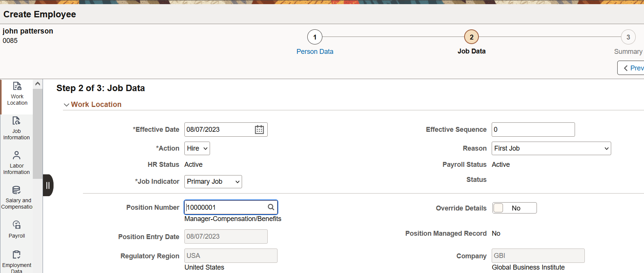The height and width of the screenshot is (273, 644).
Task: Open Labor Information sidebar section
Action: [17, 163]
